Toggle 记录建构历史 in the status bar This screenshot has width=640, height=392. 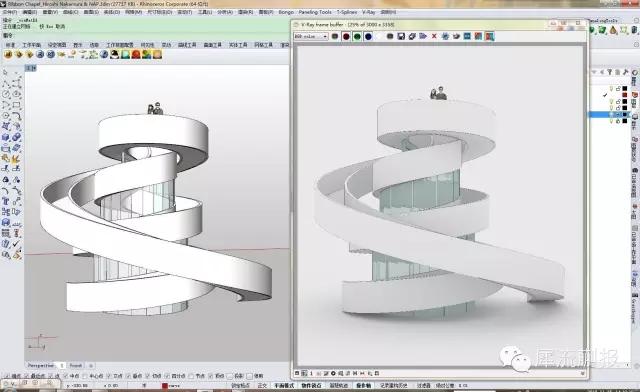[393, 385]
